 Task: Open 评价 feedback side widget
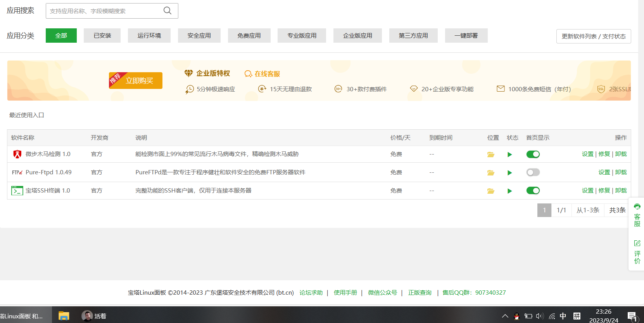pyautogui.click(x=637, y=252)
